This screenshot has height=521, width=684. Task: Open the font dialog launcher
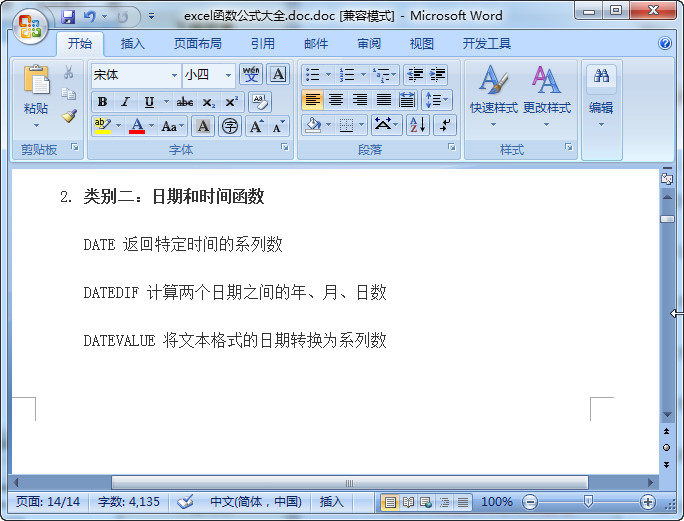coord(285,147)
